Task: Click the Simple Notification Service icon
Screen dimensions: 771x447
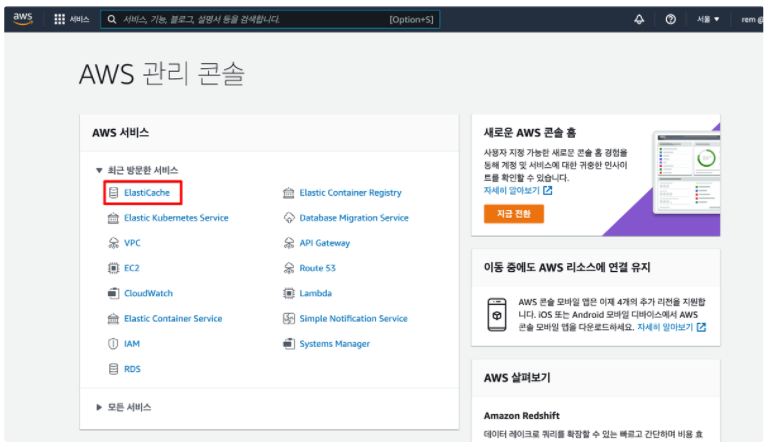Action: [289, 319]
